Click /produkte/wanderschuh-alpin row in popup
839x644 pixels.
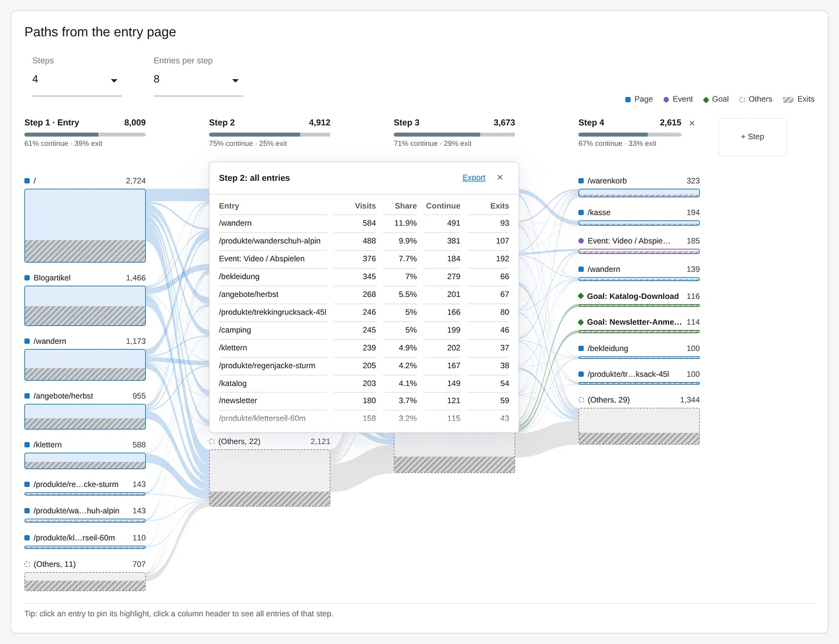(364, 241)
